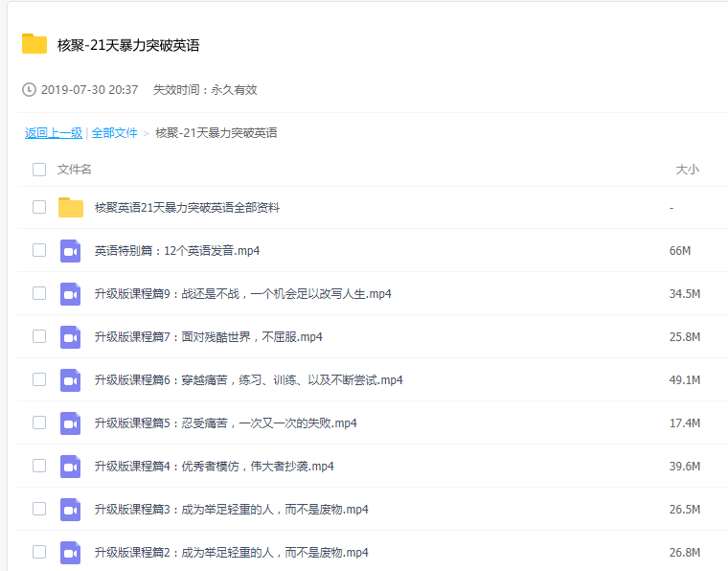Click the yellow folder icon beside the page title
Viewport: 728px width, 571px height.
point(34,44)
